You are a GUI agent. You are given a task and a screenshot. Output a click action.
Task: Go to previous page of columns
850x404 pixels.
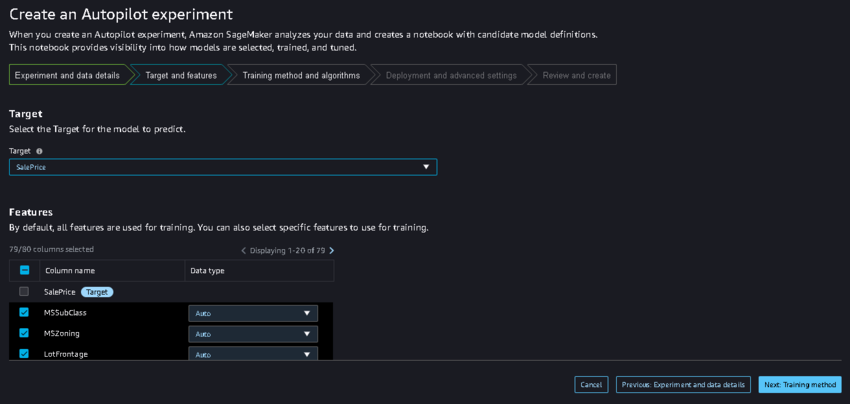coord(243,251)
